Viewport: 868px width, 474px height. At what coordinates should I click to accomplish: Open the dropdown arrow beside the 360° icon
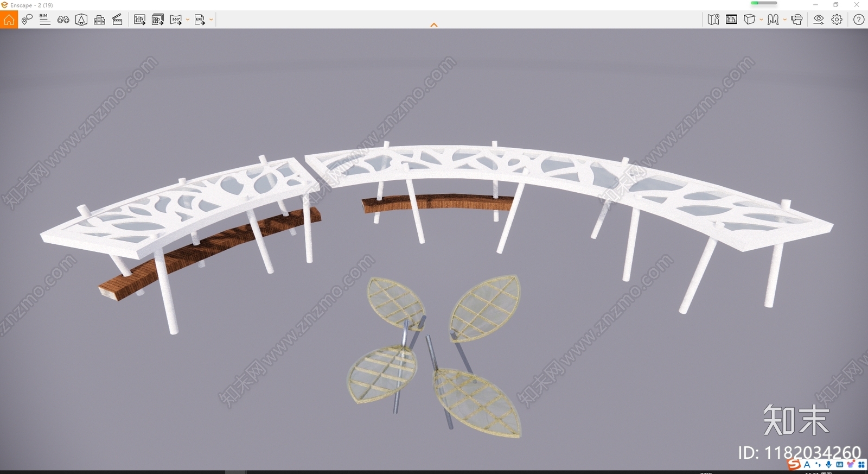[188, 20]
